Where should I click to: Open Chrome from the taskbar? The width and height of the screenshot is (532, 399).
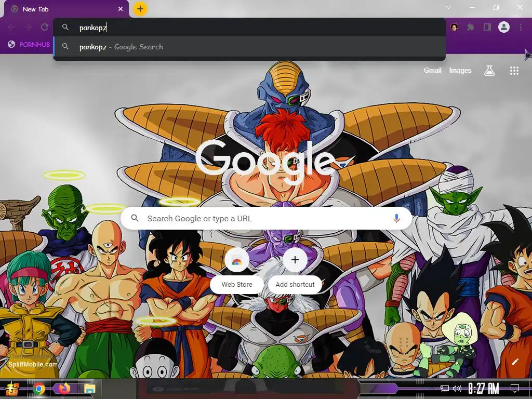(x=39, y=389)
